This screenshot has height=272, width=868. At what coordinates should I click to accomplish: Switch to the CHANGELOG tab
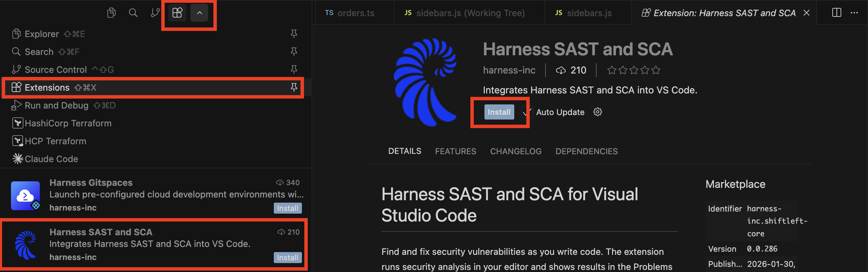(516, 151)
